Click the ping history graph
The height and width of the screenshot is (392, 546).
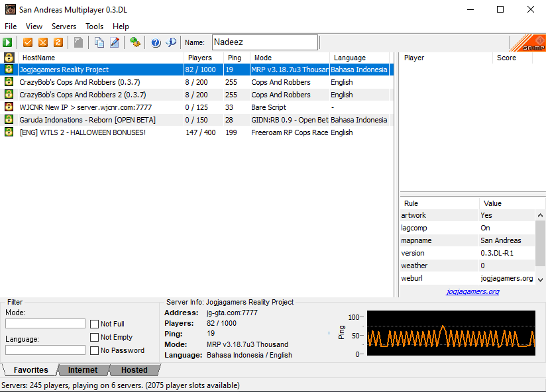coord(451,333)
